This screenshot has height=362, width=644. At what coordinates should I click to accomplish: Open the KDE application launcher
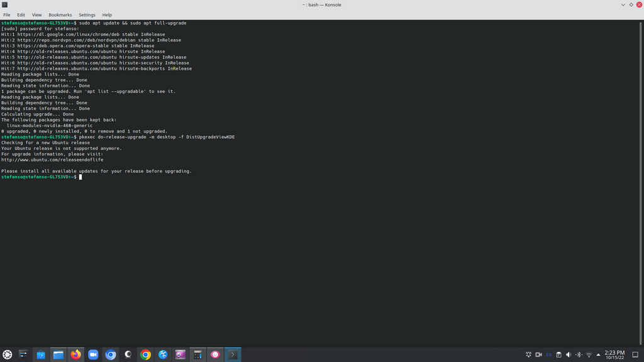click(x=8, y=354)
